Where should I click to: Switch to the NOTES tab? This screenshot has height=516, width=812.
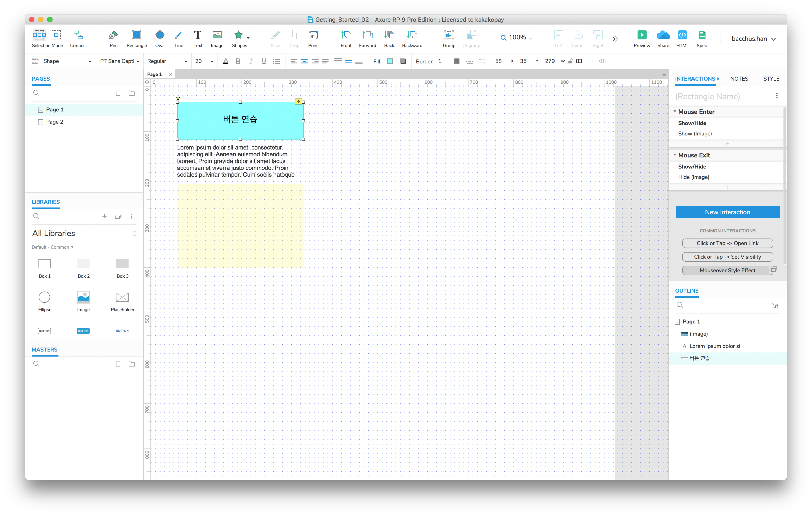[739, 79]
